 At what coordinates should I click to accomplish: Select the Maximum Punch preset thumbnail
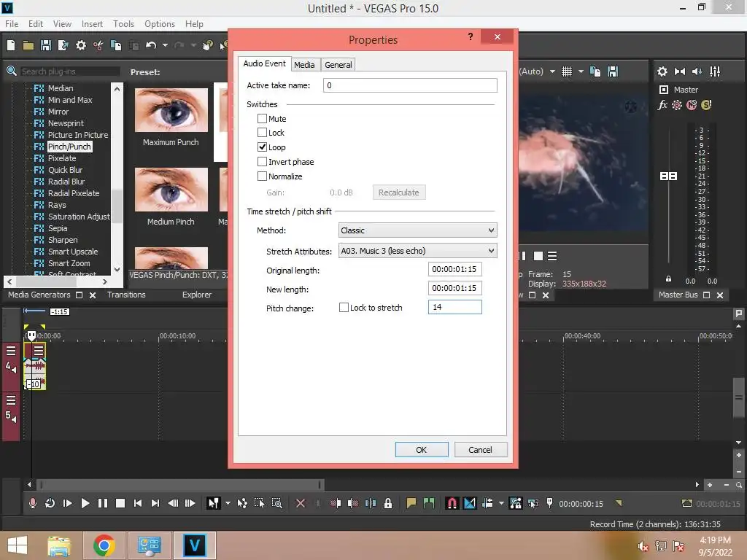171,110
